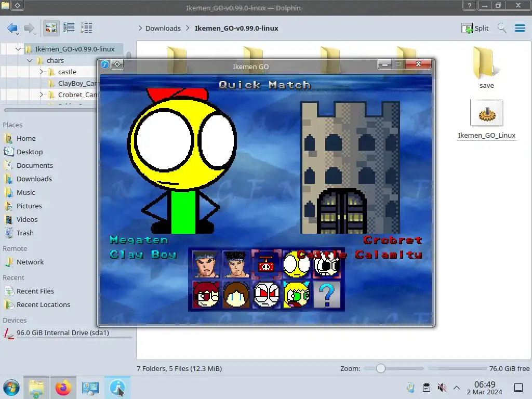Go back with the blue left arrow
532x399 pixels.
pos(12,28)
